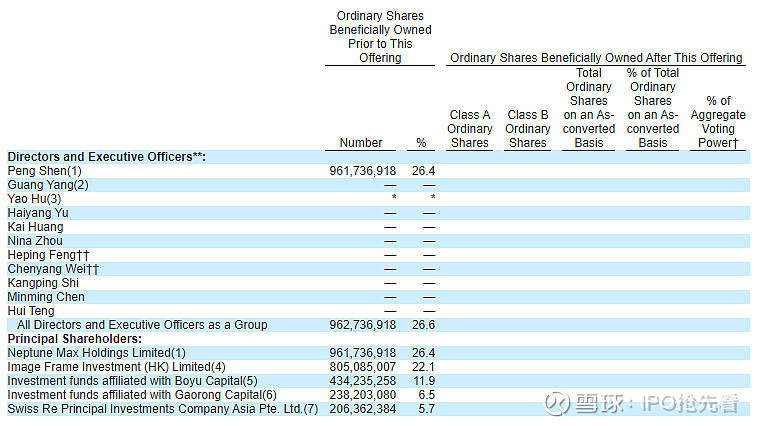Click the 'Hui Teng' name
This screenshot has width=761, height=426.
coord(31,311)
